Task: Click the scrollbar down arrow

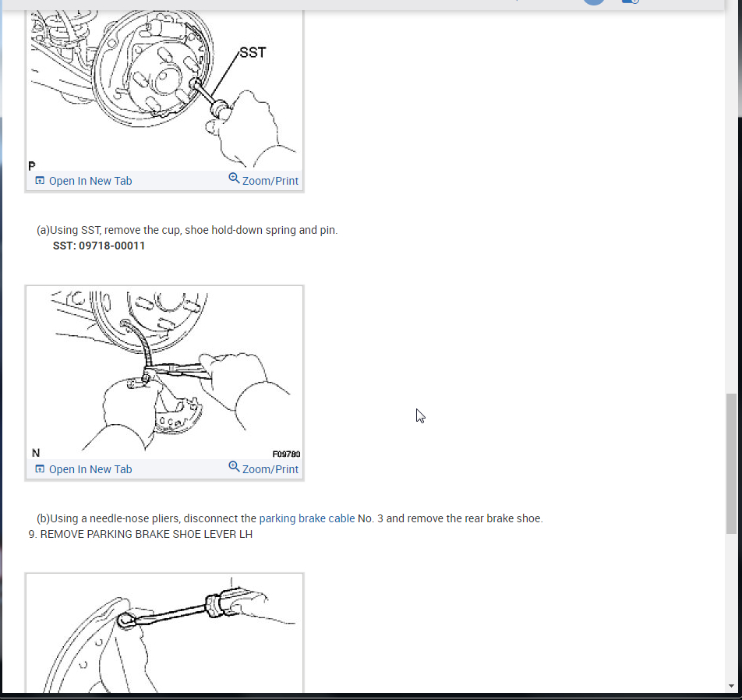Action: 732,686
